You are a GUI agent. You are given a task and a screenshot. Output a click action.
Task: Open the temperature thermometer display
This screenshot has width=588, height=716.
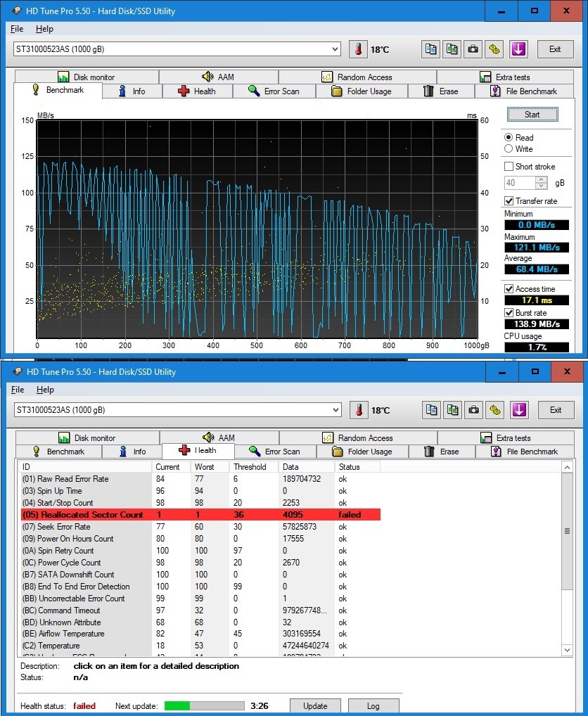[358, 49]
